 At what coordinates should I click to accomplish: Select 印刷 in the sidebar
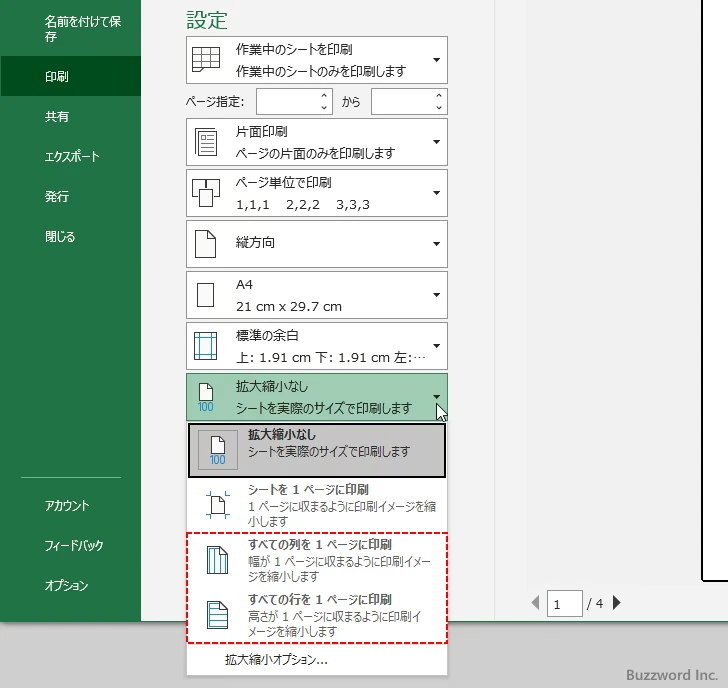tap(71, 76)
